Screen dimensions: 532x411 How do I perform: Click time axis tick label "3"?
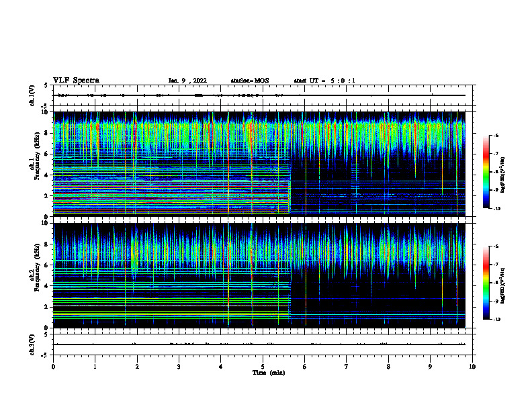coord(179,367)
